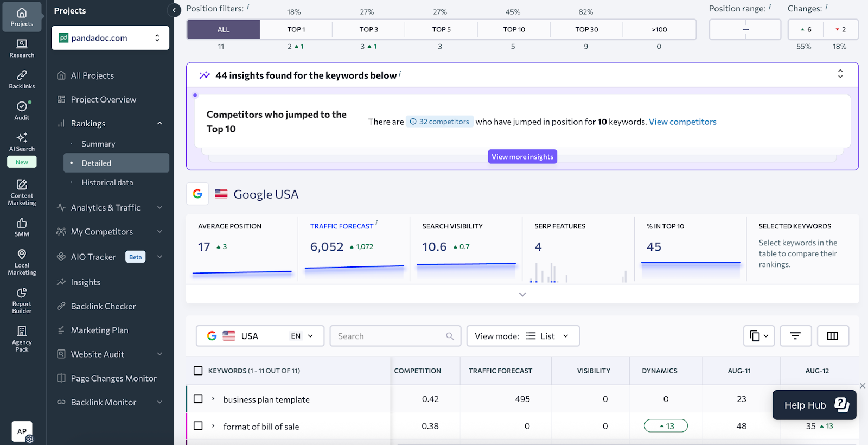Open All Projects in sidebar
This screenshot has height=445, width=868.
[x=92, y=75]
